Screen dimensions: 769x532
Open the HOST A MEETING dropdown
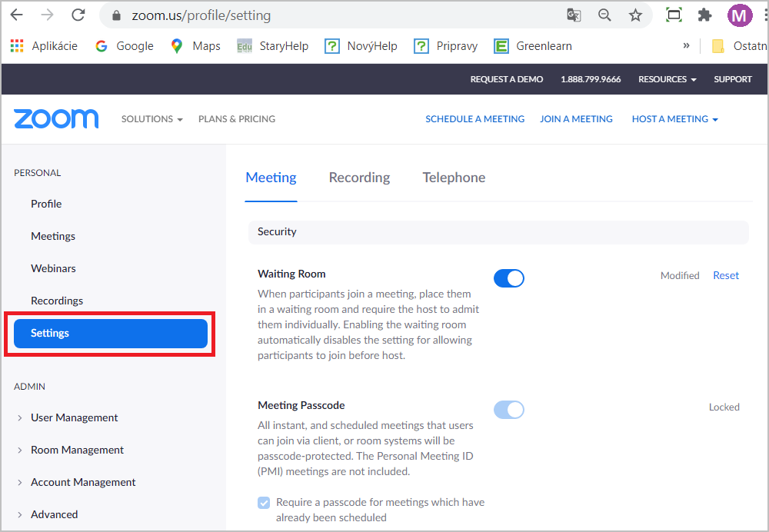(675, 119)
